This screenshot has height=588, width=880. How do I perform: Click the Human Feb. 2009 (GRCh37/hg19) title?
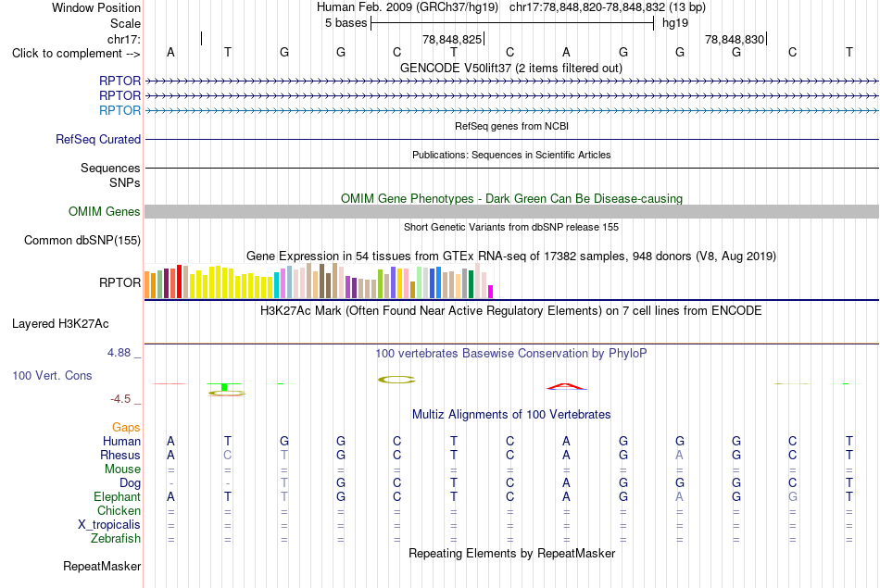click(408, 7)
